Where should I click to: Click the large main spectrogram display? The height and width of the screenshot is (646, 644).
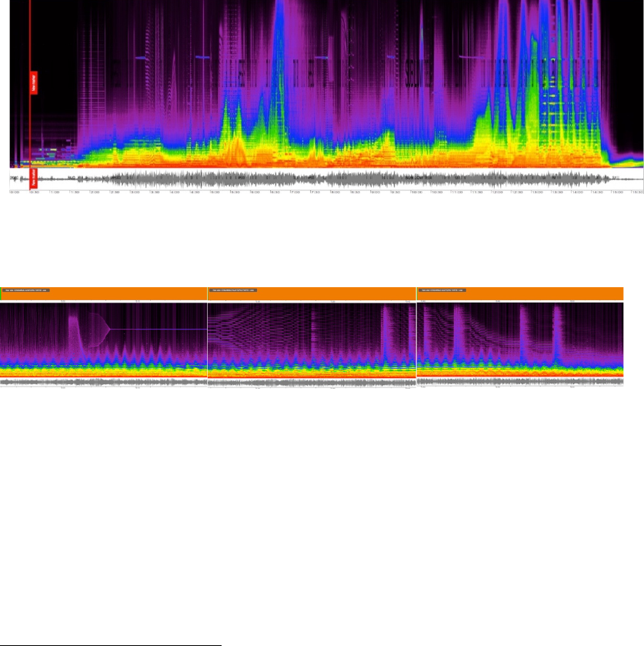[x=323, y=85]
